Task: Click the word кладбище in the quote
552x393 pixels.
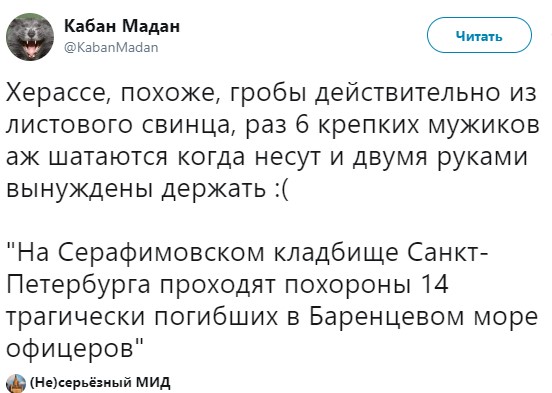Action: [x=337, y=253]
